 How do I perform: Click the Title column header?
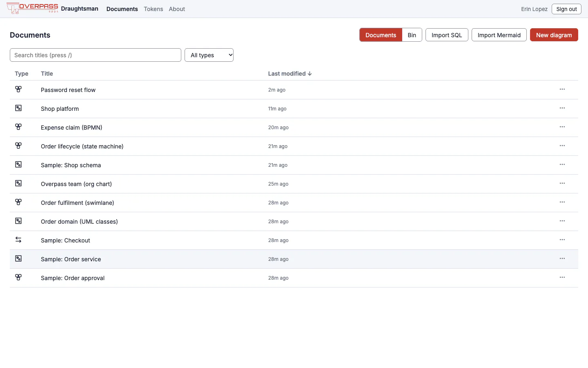coord(47,74)
